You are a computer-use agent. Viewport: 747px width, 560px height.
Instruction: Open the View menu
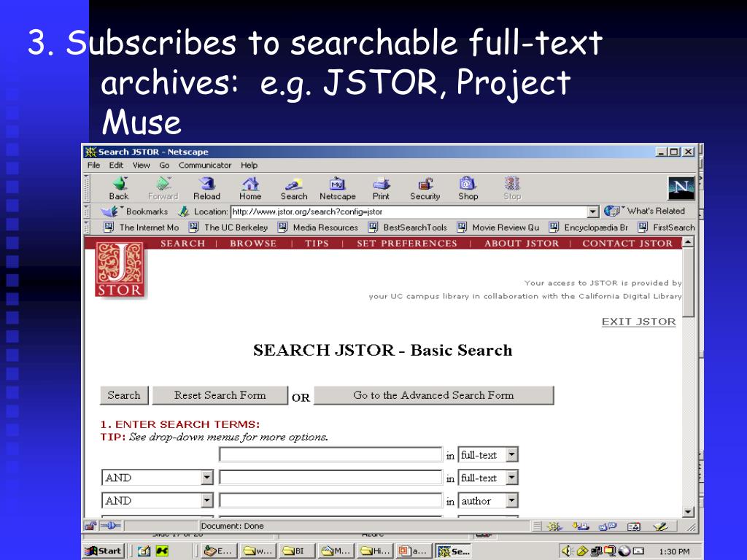click(x=141, y=166)
